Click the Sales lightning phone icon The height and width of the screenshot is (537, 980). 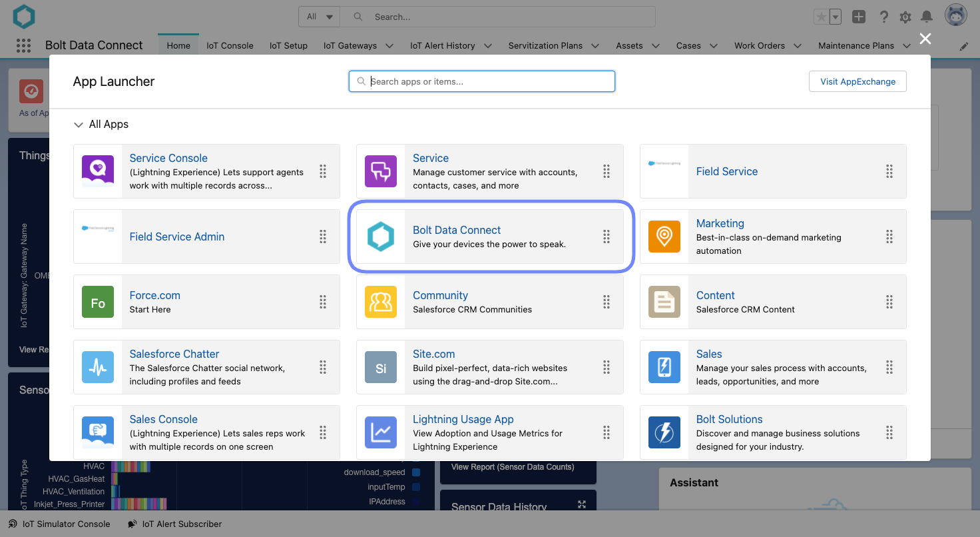pos(664,367)
